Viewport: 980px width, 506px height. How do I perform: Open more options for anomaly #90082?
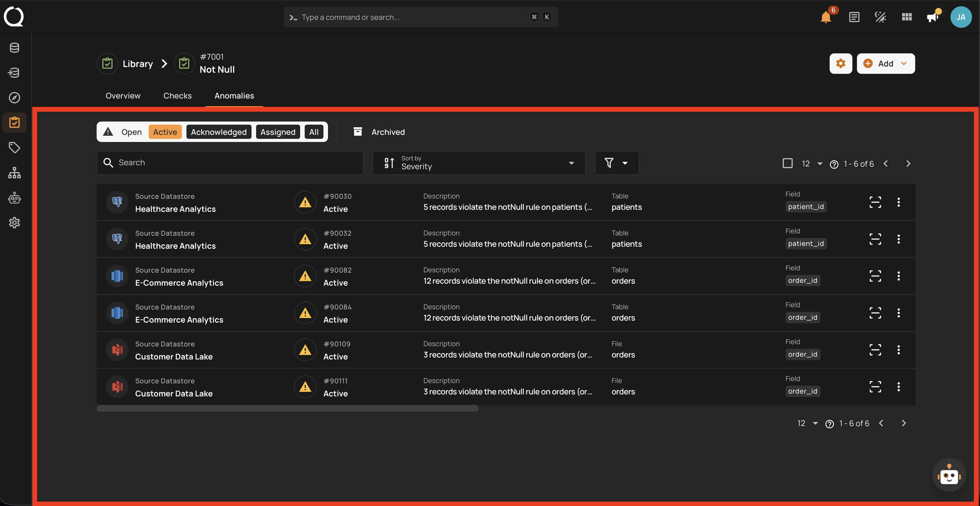tap(899, 276)
